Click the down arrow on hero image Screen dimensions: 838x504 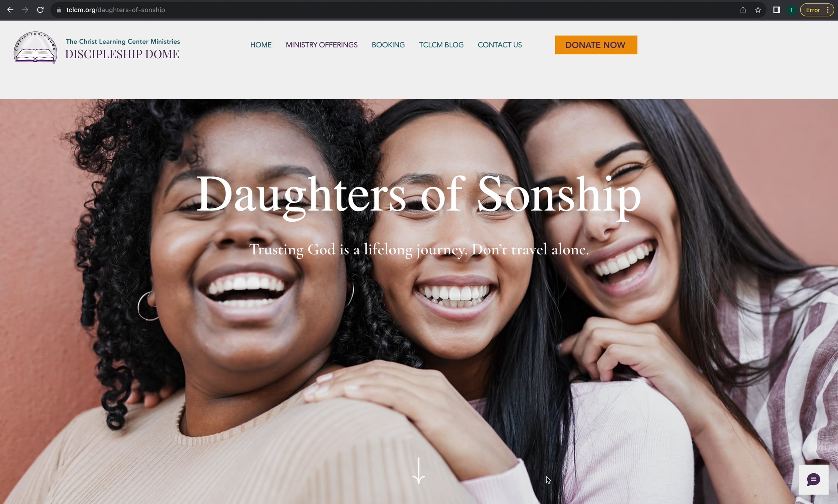pos(419,470)
